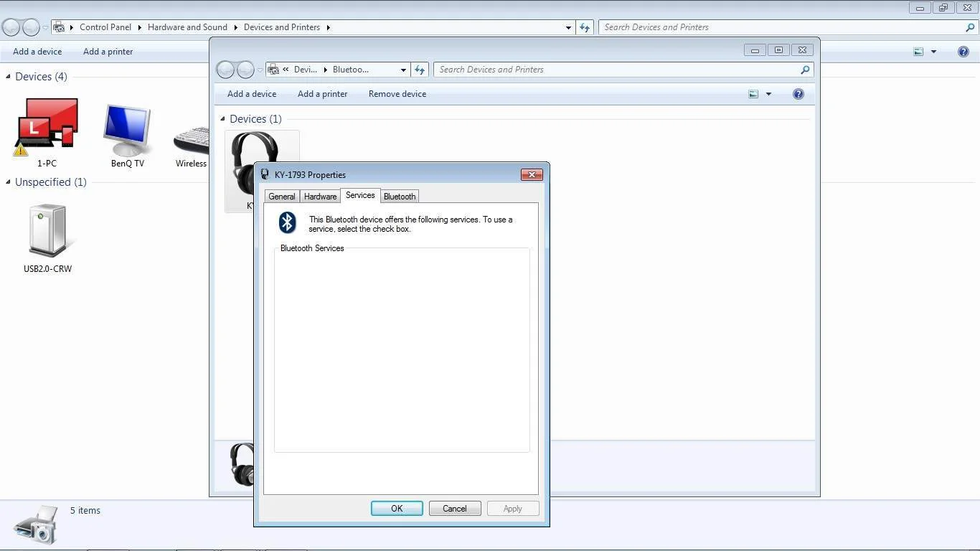
Task: Click the printer and camera icon in status pane
Action: tap(36, 524)
